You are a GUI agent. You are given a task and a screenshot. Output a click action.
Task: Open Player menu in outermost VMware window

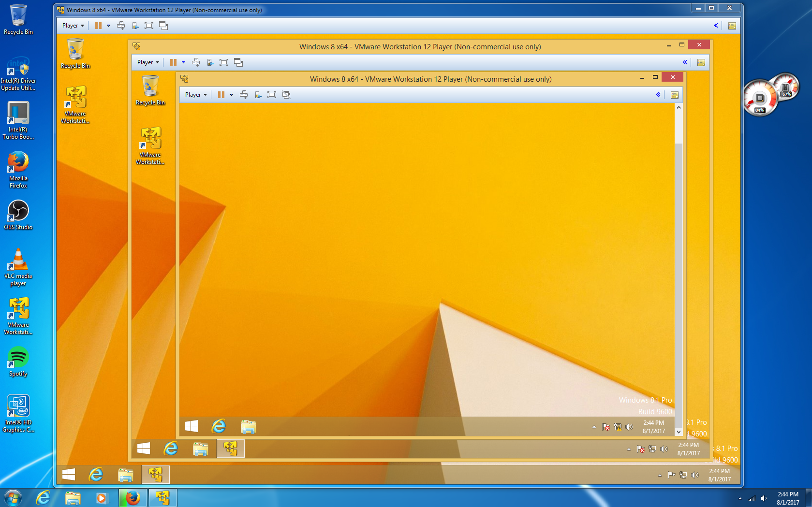(73, 26)
